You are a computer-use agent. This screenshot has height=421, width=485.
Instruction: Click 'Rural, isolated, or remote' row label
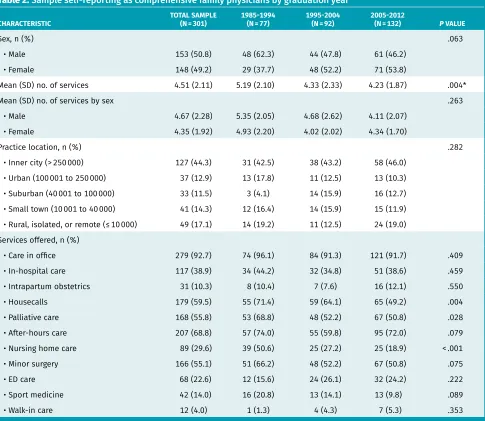[x=73, y=225]
